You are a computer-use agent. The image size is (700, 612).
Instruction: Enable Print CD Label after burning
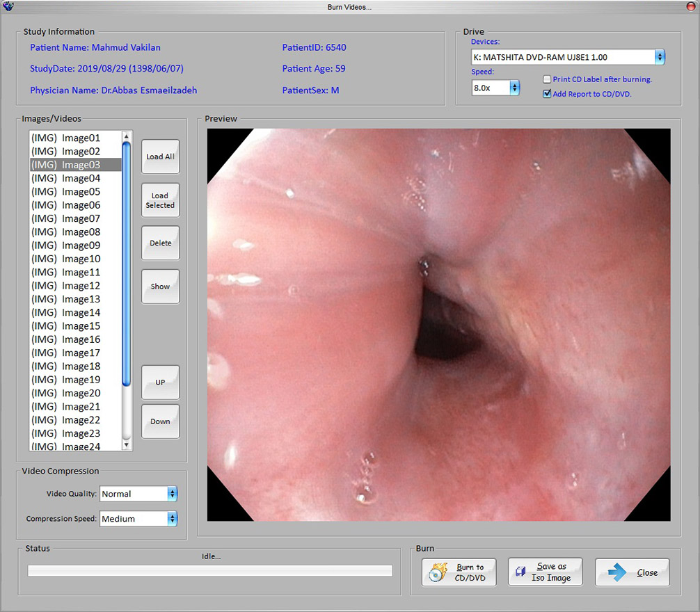pyautogui.click(x=547, y=79)
